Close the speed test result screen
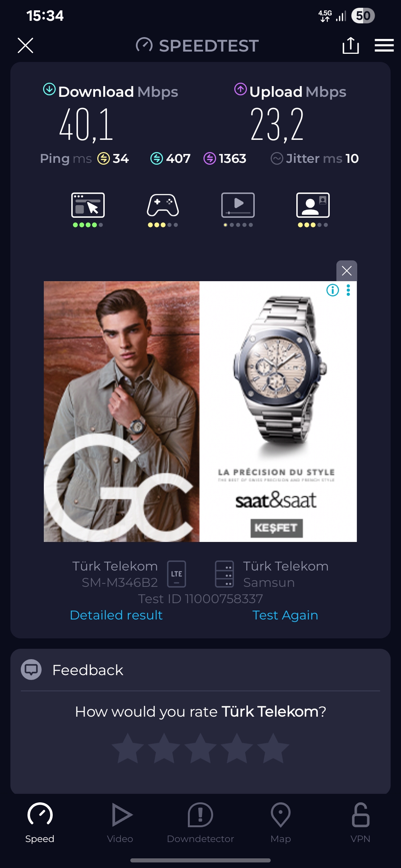This screenshot has width=401, height=868. tap(26, 45)
